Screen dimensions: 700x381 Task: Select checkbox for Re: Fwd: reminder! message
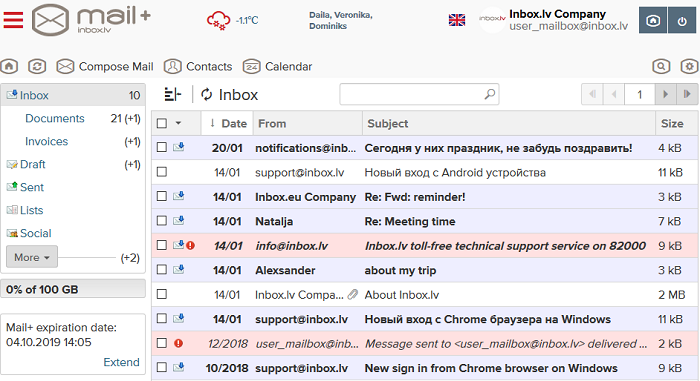(x=162, y=197)
